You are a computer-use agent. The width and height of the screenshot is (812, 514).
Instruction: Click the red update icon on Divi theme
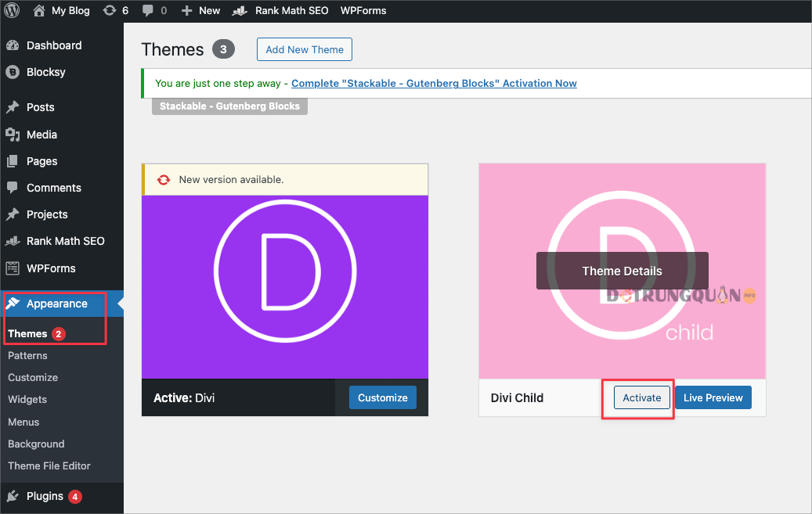(x=164, y=180)
